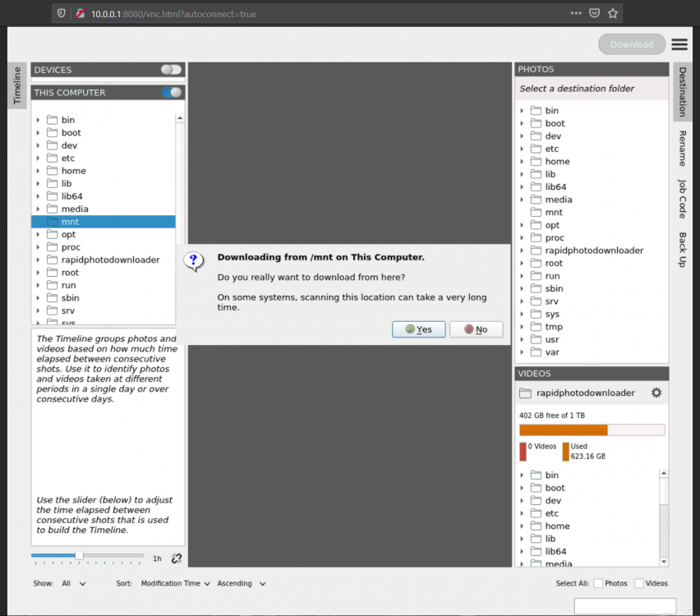Screen dimensions: 700x616
Task: Click the mnt folder icon in This Computer
Action: 53,222
